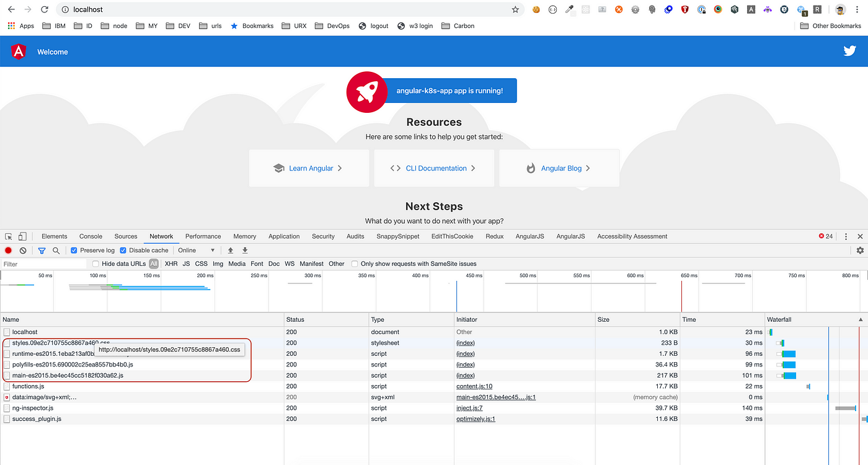Click into the network Filter text field

click(45, 264)
